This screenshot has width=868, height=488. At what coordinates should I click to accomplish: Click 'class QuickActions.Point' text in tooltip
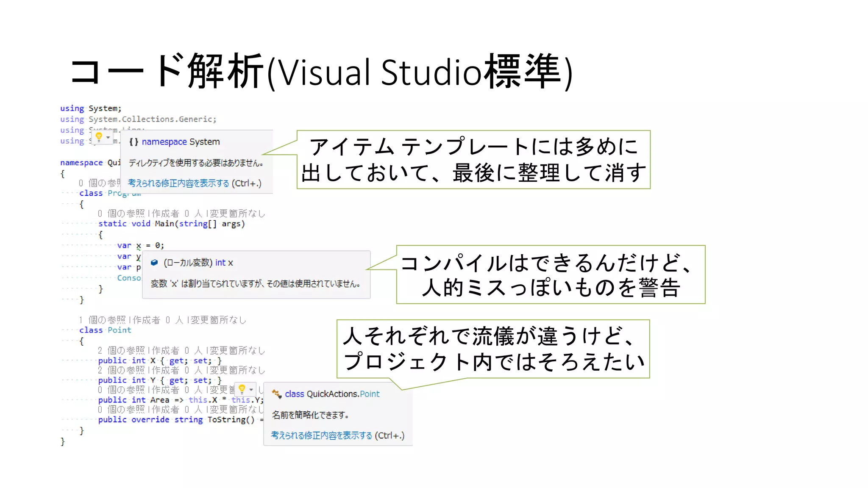(332, 394)
